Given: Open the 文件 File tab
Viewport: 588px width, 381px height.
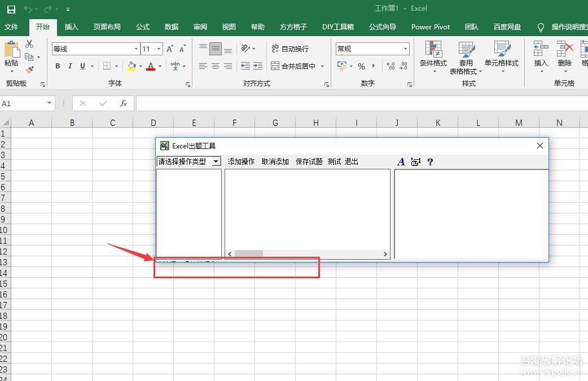Looking at the screenshot, I should click(x=11, y=27).
